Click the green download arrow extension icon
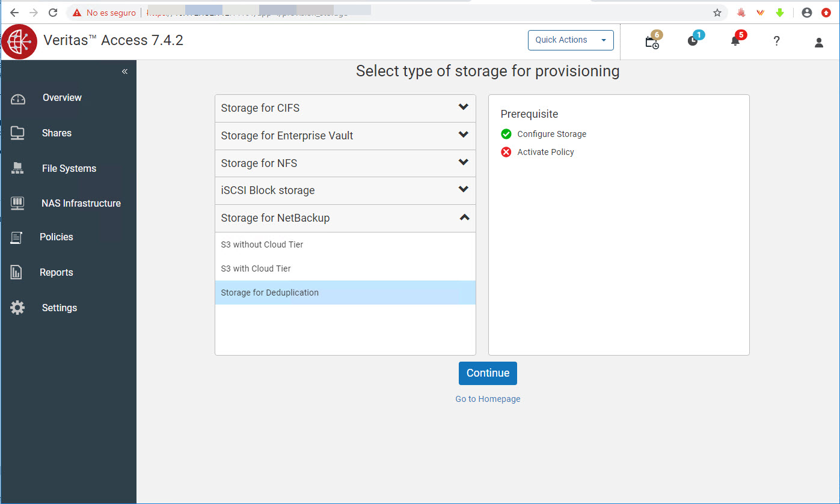This screenshot has width=840, height=504. coord(780,13)
